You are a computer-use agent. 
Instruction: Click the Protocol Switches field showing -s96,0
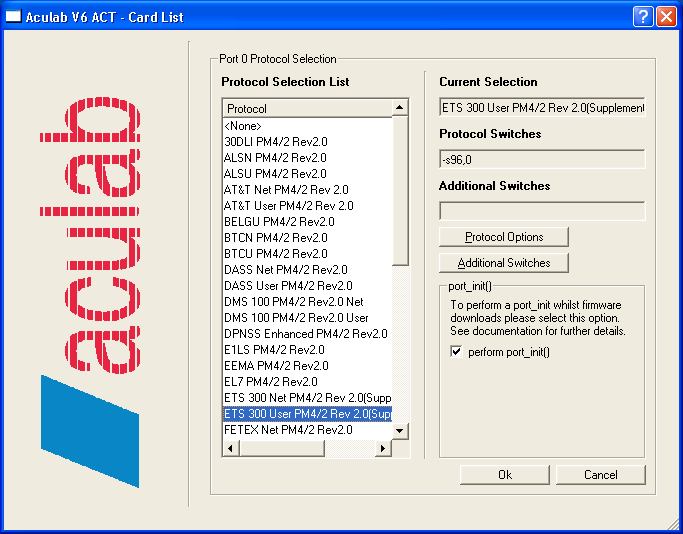(x=542, y=160)
